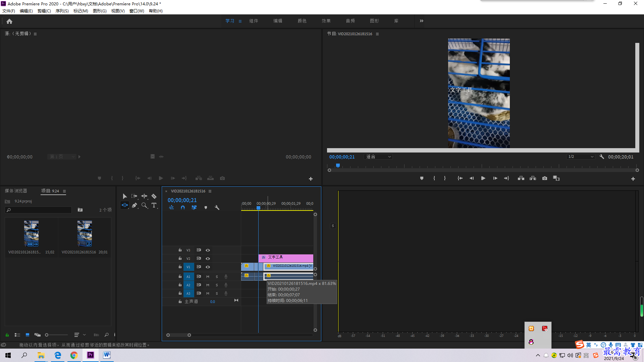644x362 pixels.
Task: Select the Ripple Edit tool
Action: pyautogui.click(x=144, y=196)
